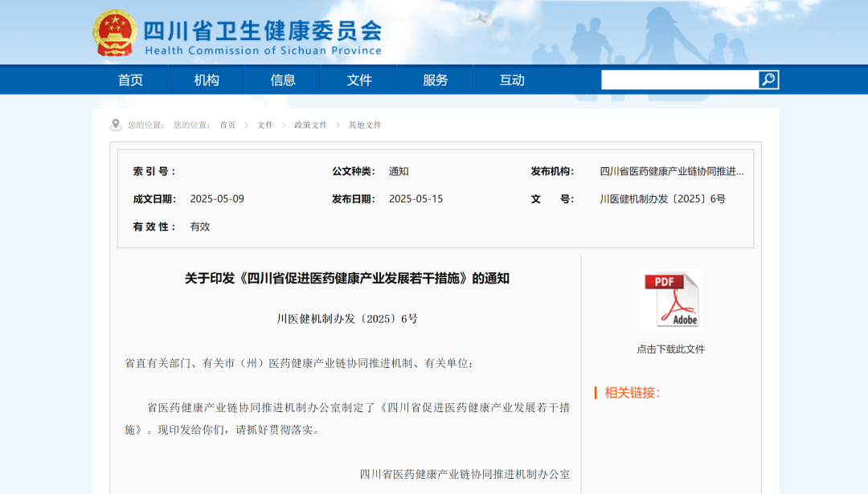
Task: Click the location pin breadcrumb icon
Action: tap(113, 124)
